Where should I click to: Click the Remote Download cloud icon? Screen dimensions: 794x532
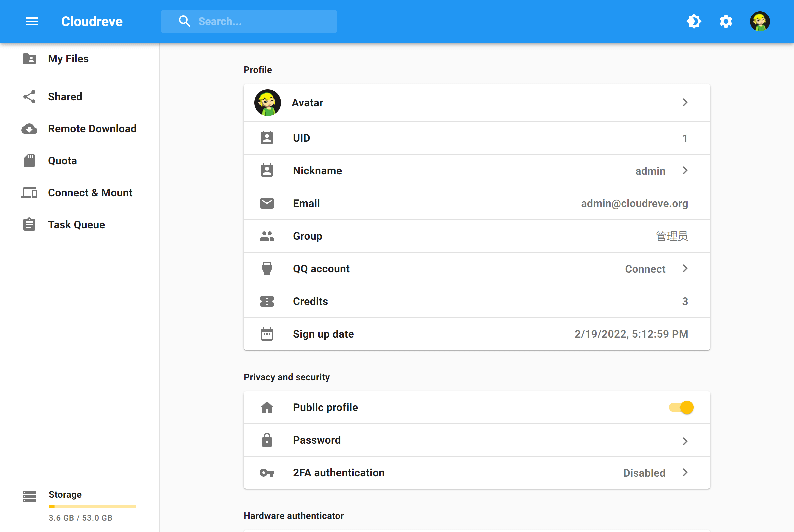[29, 129]
